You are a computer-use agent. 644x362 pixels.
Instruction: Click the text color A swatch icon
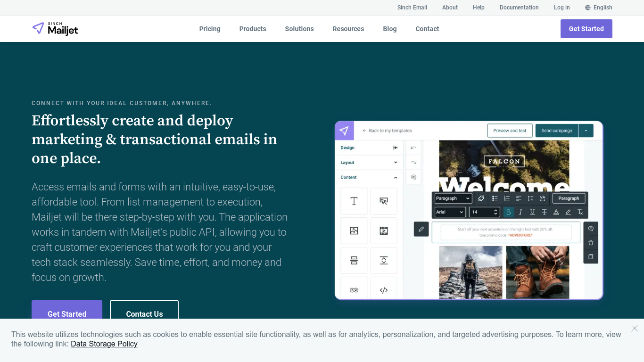(x=556, y=212)
